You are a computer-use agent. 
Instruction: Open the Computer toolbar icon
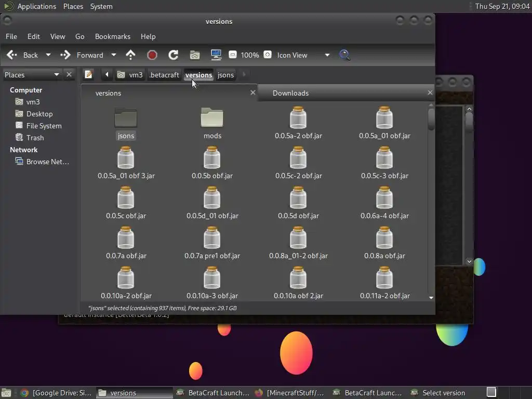(x=216, y=55)
